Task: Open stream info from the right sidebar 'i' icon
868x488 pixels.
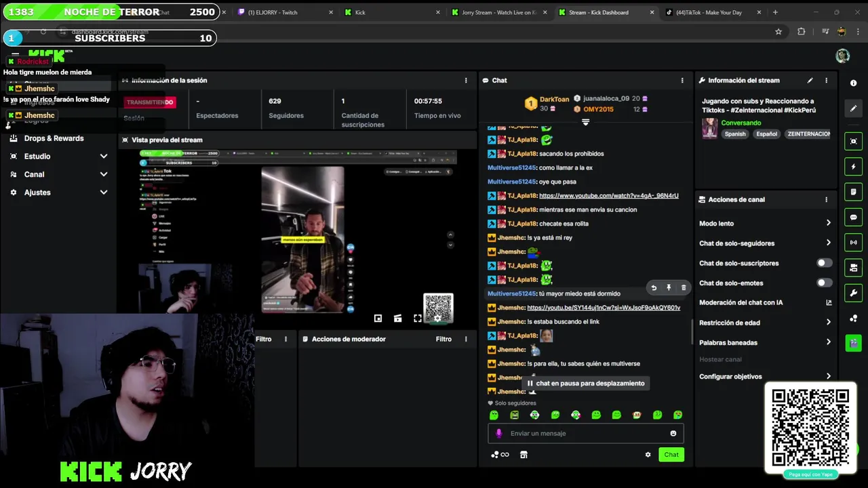Action: click(853, 83)
